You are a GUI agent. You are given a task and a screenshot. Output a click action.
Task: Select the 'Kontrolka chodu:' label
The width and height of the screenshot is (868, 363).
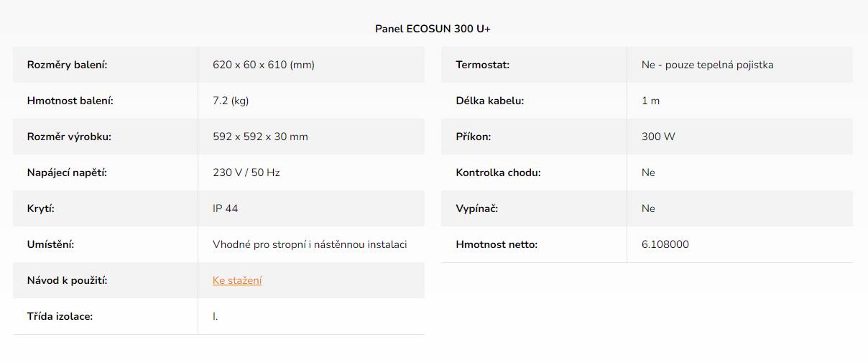click(x=498, y=173)
